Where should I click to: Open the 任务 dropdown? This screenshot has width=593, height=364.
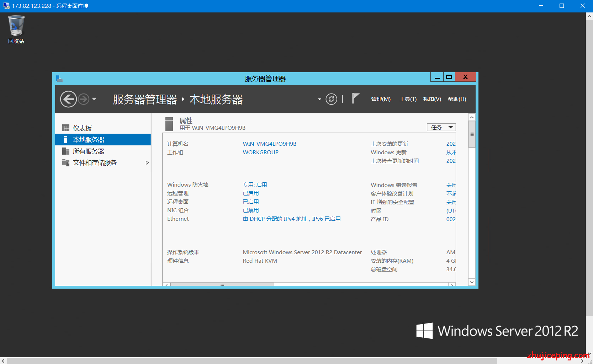point(441,127)
